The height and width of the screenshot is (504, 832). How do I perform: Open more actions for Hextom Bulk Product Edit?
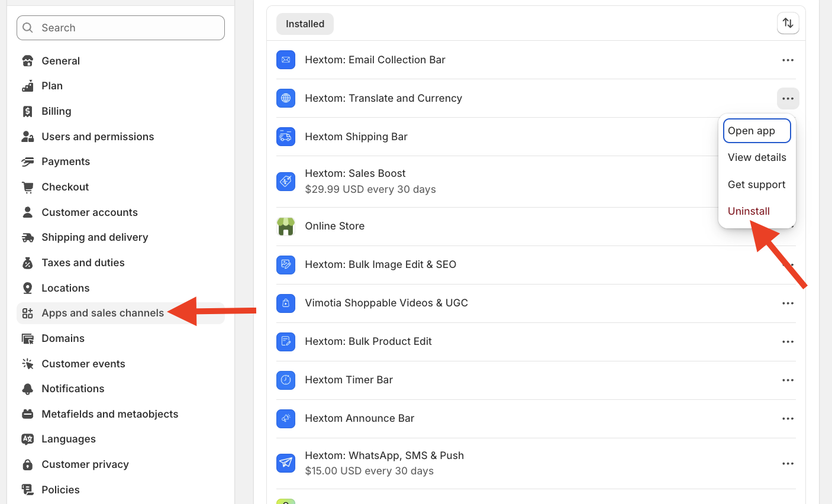pyautogui.click(x=788, y=341)
